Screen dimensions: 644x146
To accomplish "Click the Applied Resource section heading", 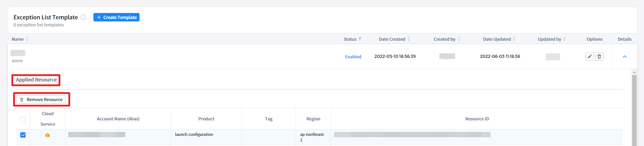I will click(x=36, y=80).
